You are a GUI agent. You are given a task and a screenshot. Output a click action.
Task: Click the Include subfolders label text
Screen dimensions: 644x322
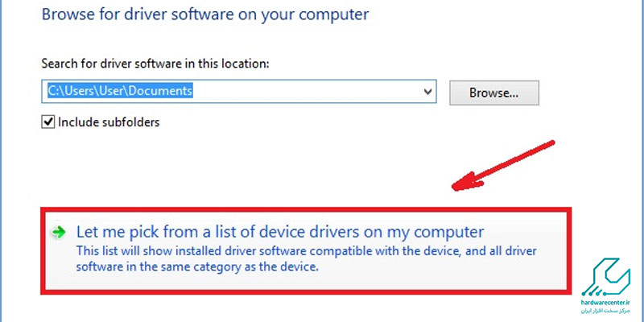[109, 122]
